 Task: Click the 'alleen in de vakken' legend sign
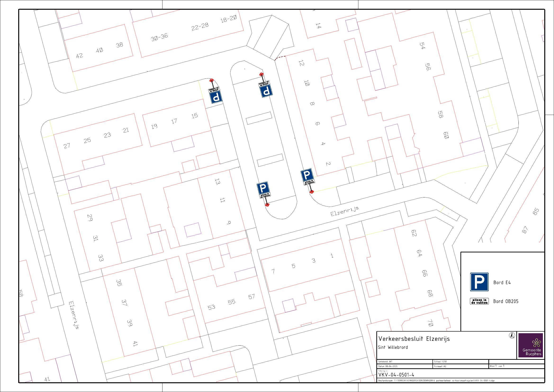point(479,301)
